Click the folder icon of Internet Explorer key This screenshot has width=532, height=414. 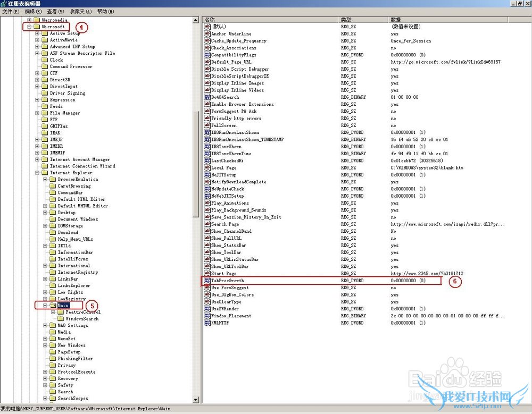click(x=45, y=173)
